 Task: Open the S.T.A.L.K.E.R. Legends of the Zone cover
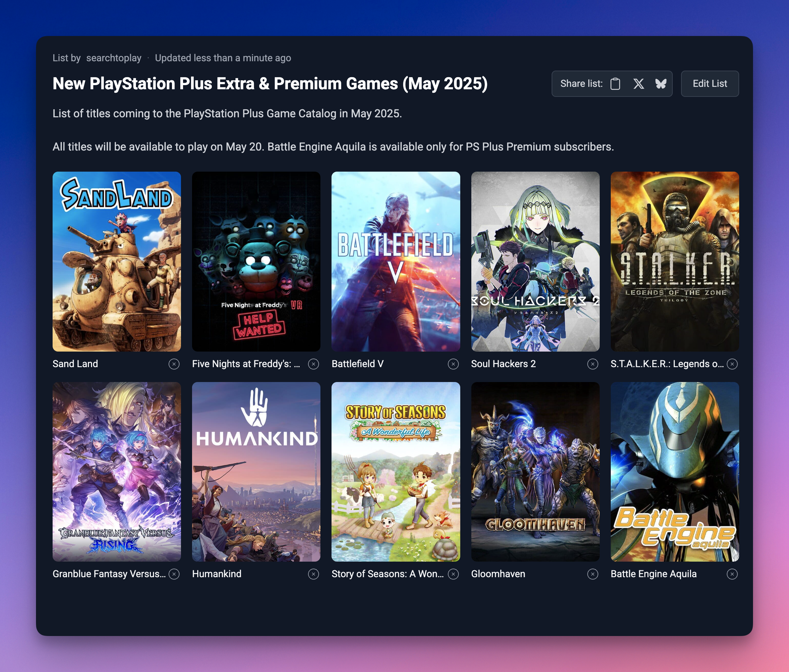(674, 261)
